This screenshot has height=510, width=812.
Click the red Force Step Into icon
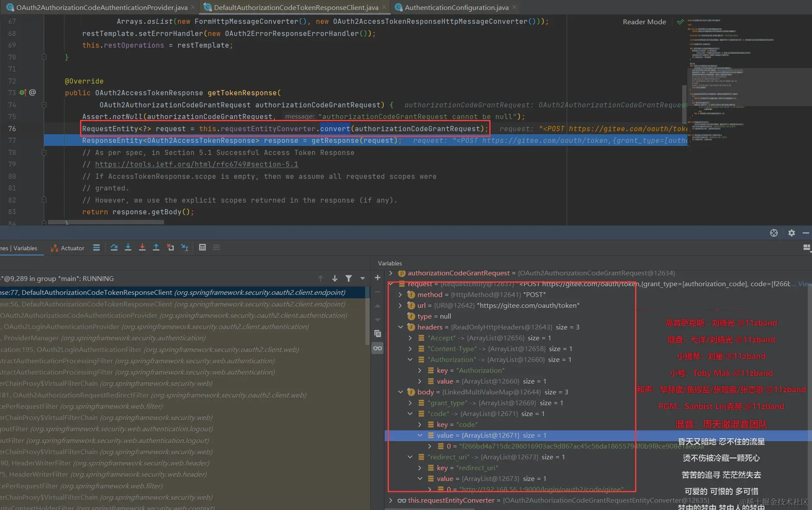[x=142, y=248]
